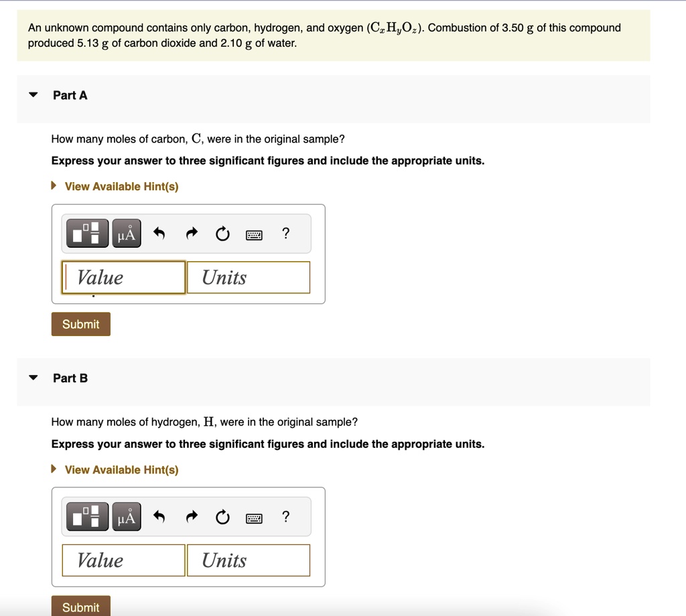This screenshot has height=616, width=686.
Task: Focus the Part A Units field
Action: coord(249,277)
